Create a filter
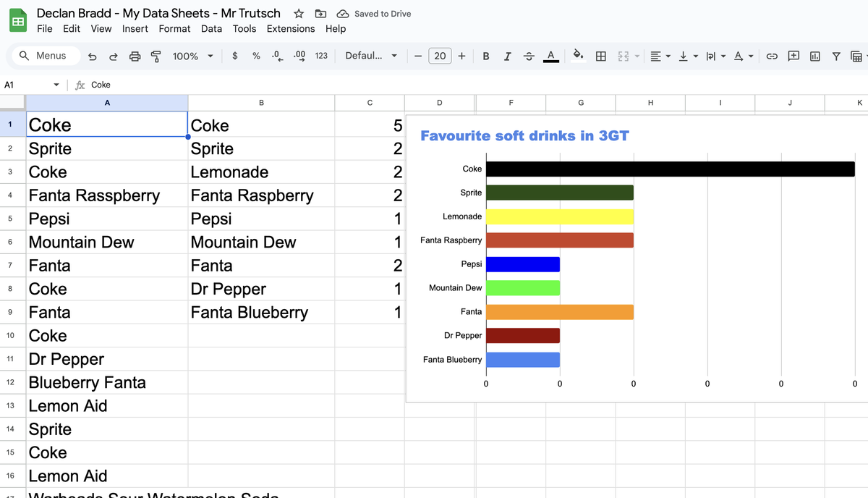Screen dimensions: 868x498 (x=836, y=56)
